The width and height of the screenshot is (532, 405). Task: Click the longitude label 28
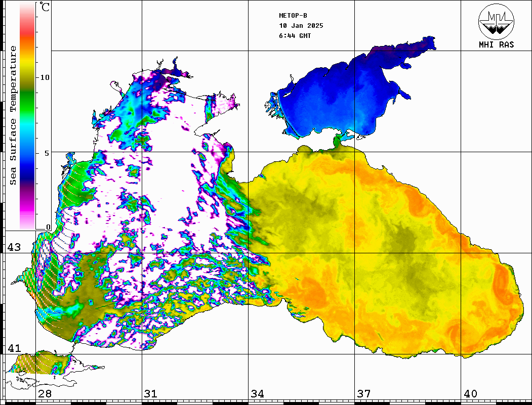tap(45, 394)
